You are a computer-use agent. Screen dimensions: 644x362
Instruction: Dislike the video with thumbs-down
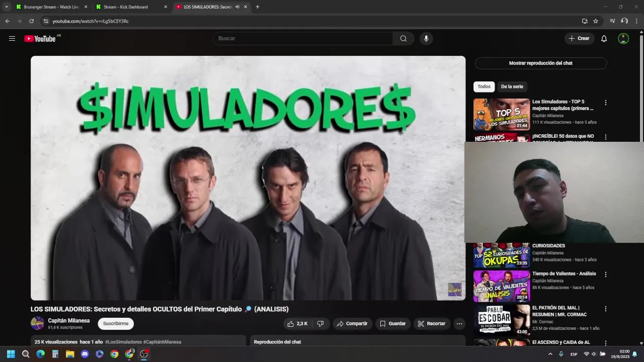click(320, 324)
